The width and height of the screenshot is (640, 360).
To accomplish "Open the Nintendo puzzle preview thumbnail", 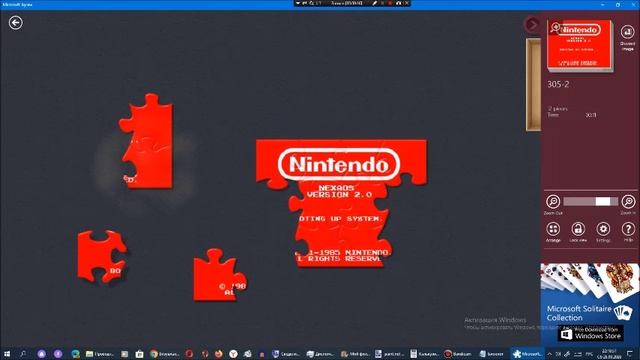I will pyautogui.click(x=580, y=45).
